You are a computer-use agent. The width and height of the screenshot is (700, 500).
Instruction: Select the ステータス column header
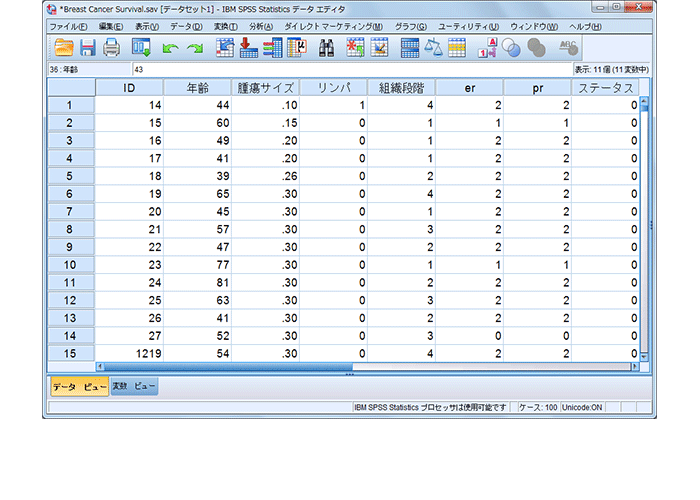tap(606, 88)
